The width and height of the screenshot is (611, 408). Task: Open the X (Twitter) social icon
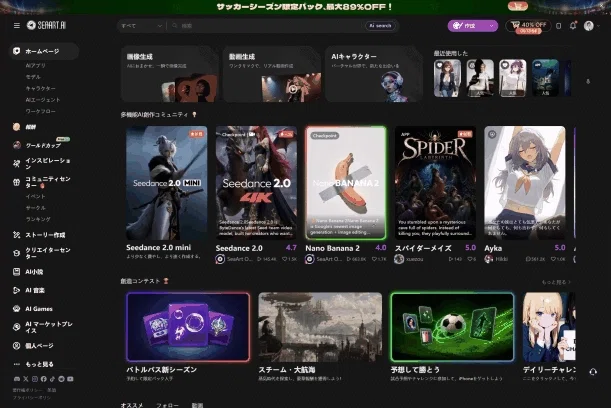26,379
